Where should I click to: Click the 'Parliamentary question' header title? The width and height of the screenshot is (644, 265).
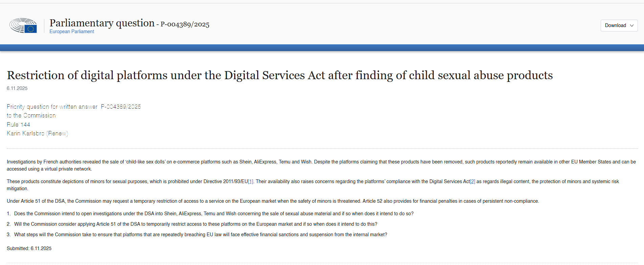(102, 23)
